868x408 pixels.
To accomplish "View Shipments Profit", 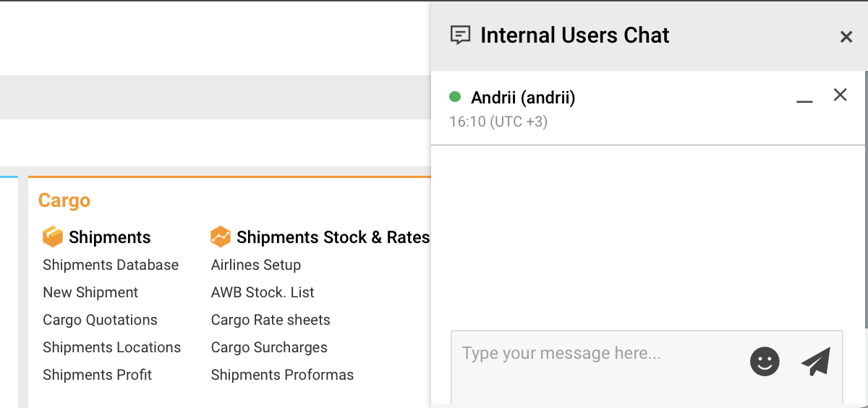I will click(98, 375).
